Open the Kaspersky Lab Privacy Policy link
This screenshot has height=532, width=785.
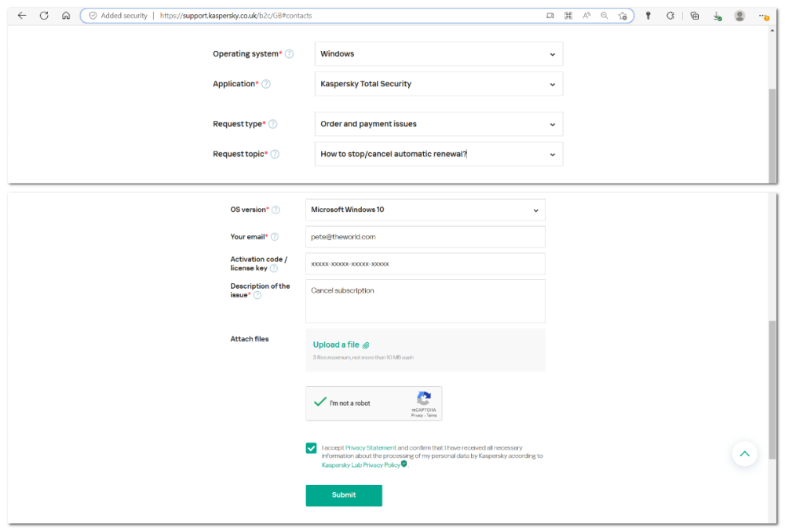click(x=360, y=465)
